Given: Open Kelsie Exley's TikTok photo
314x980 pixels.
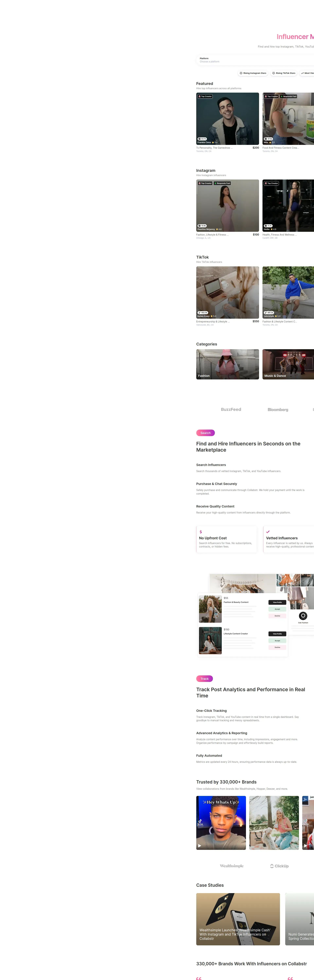Looking at the screenshot, I should 227,292.
